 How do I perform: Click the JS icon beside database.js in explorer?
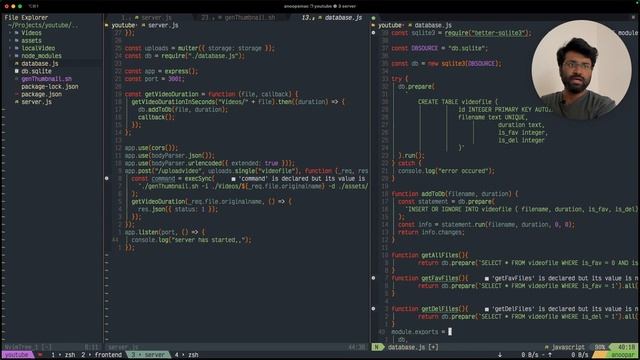17,64
